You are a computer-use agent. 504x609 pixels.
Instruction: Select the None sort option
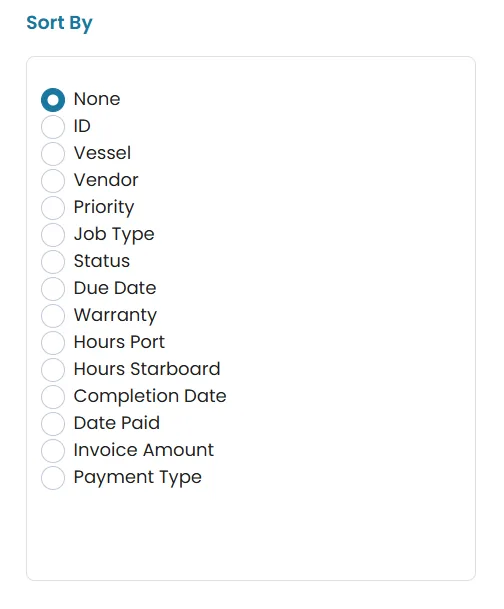53,100
